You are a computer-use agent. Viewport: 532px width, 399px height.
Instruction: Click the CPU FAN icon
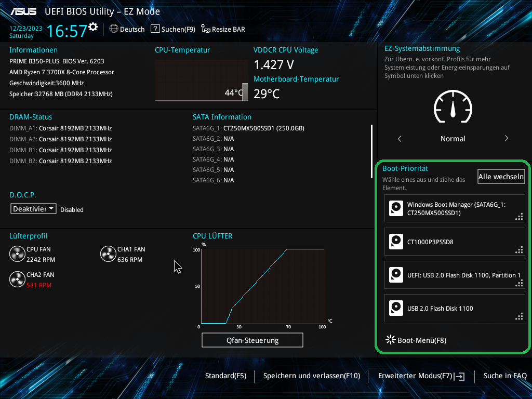click(17, 254)
